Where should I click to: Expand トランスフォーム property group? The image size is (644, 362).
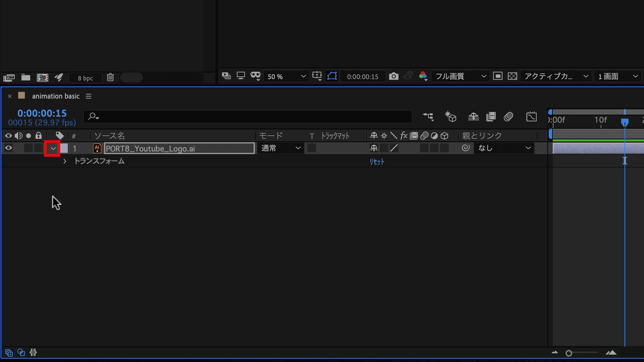point(65,161)
